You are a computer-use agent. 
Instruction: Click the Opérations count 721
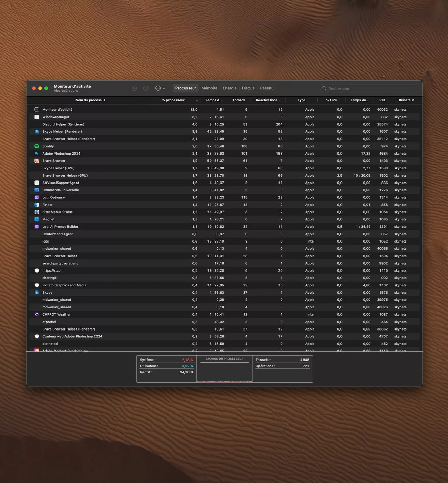tap(306, 366)
